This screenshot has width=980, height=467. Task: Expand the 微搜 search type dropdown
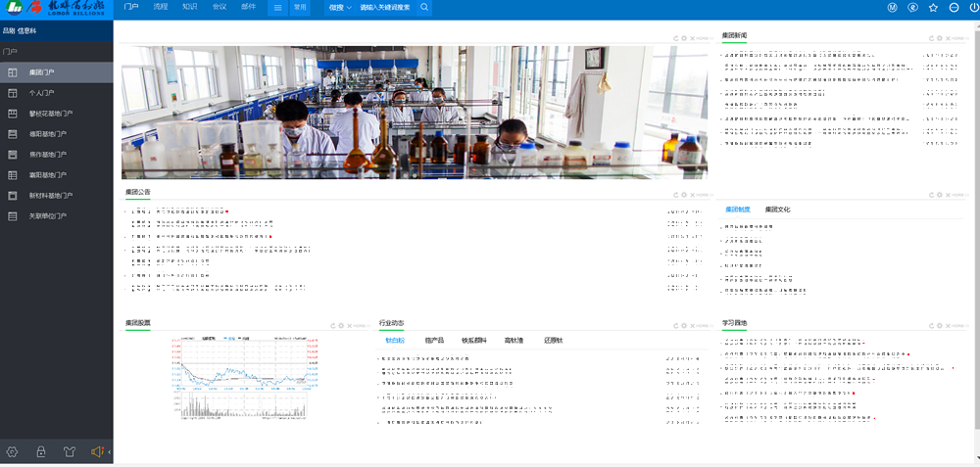tap(340, 8)
